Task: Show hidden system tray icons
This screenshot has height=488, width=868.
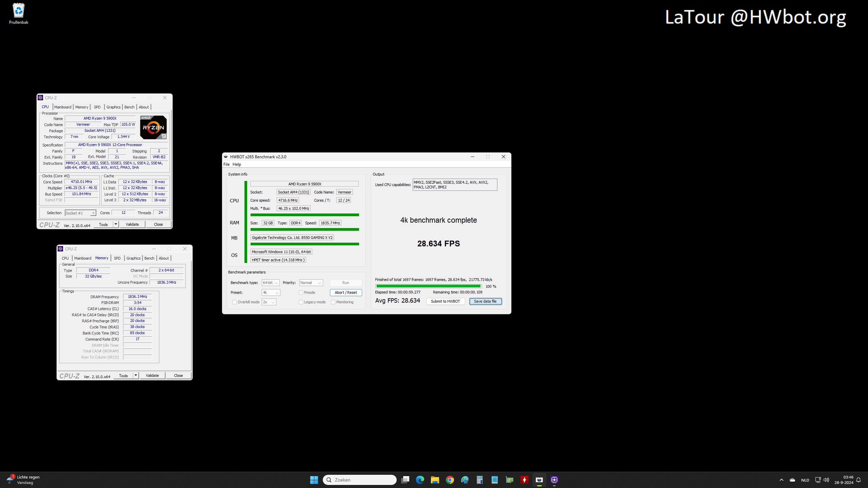Action: 781,480
